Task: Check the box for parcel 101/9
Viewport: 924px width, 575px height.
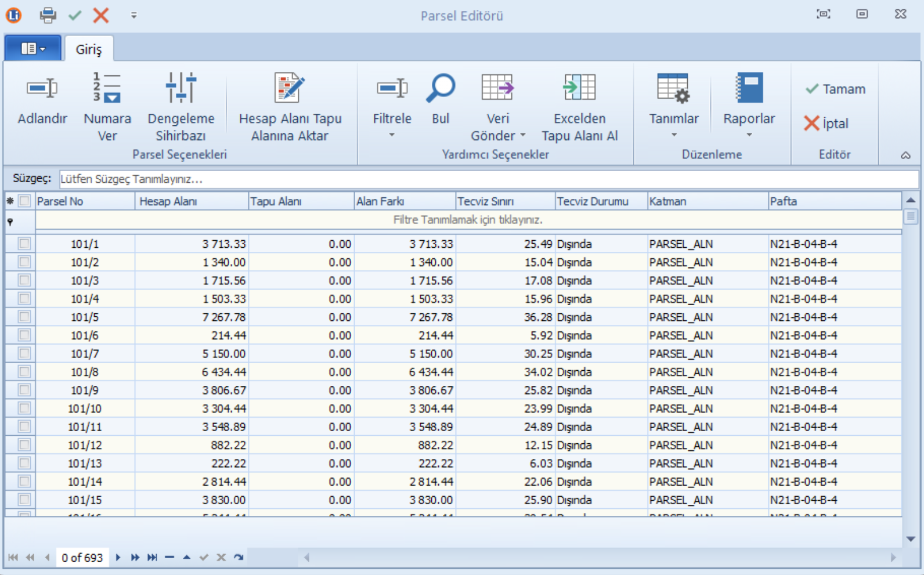Action: [x=24, y=390]
